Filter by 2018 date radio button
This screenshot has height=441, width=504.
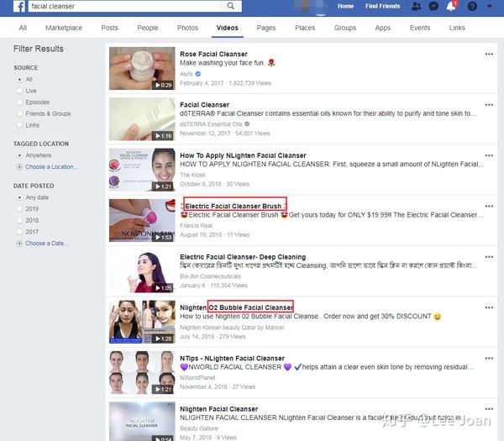pyautogui.click(x=19, y=220)
